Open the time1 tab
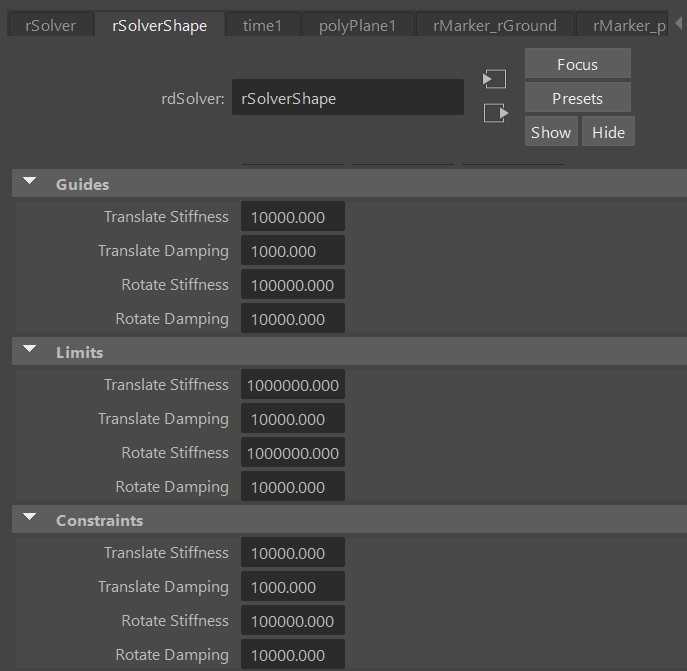The image size is (687, 671). pos(262,25)
